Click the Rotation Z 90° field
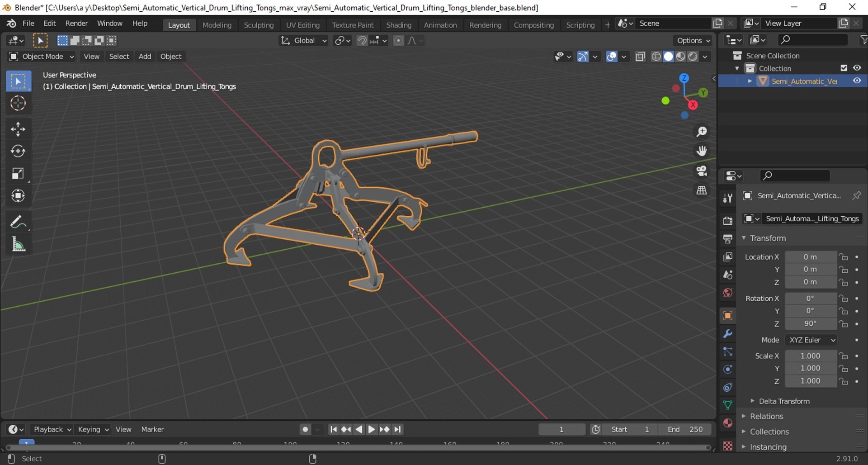This screenshot has height=465, width=868. 811,324
